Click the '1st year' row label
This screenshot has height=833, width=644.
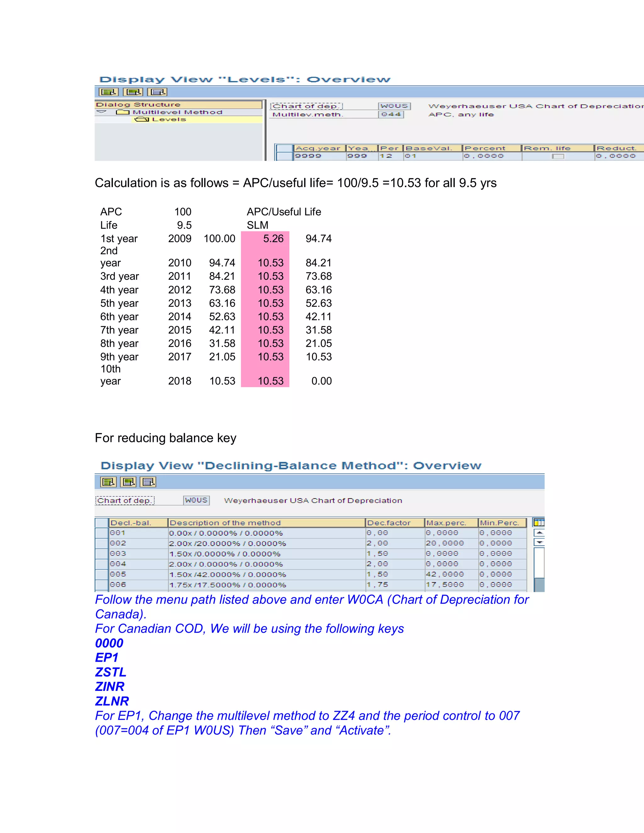119,239
